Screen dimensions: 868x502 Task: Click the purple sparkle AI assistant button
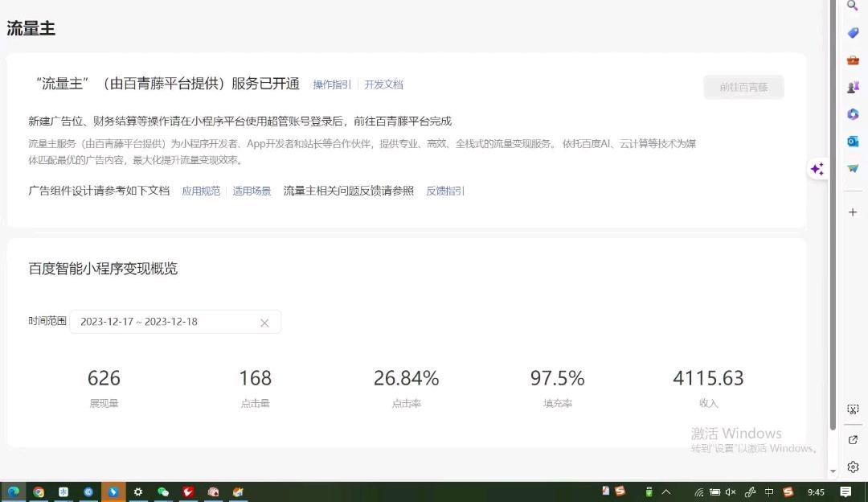(x=817, y=169)
